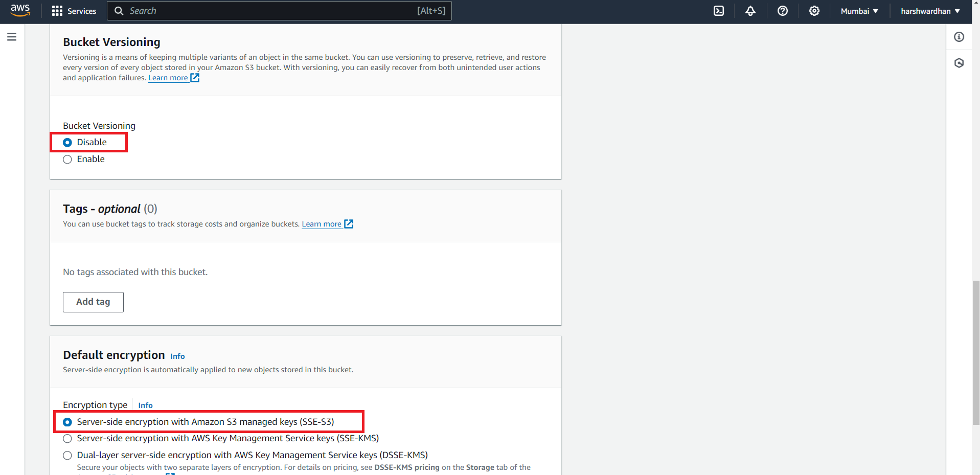The height and width of the screenshot is (475, 980).
Task: Launch the CloudShell terminal icon
Action: coord(719,11)
